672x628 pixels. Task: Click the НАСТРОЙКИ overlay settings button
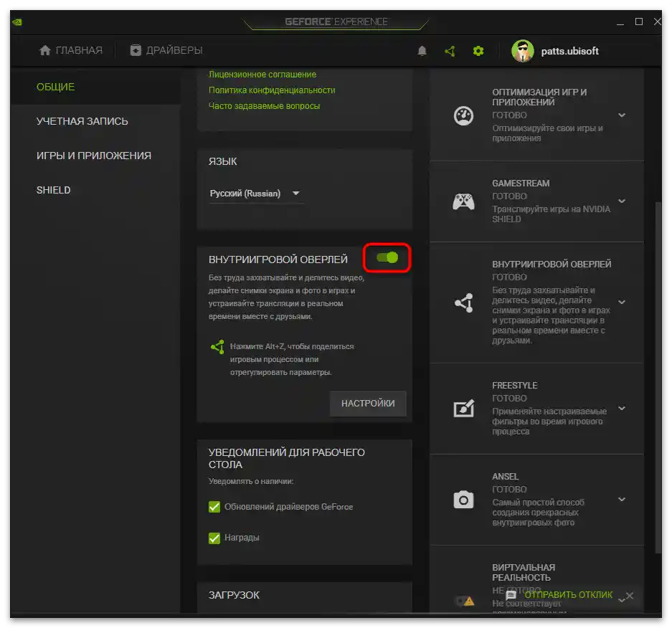(368, 404)
